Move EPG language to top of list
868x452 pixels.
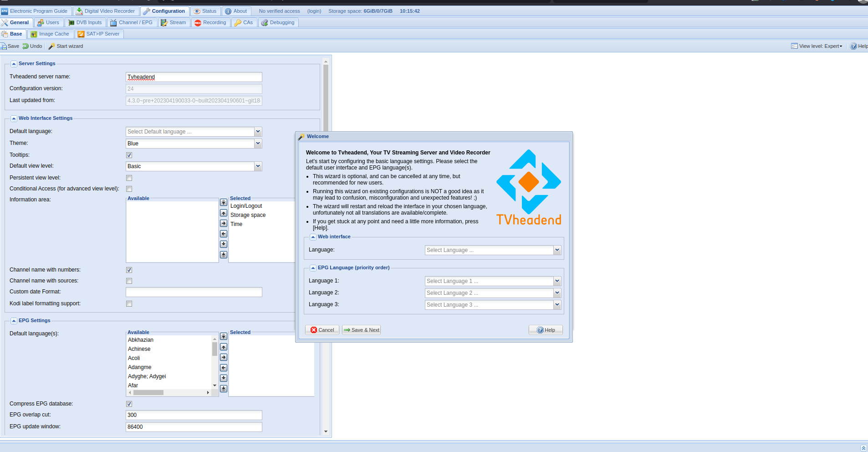pyautogui.click(x=224, y=336)
